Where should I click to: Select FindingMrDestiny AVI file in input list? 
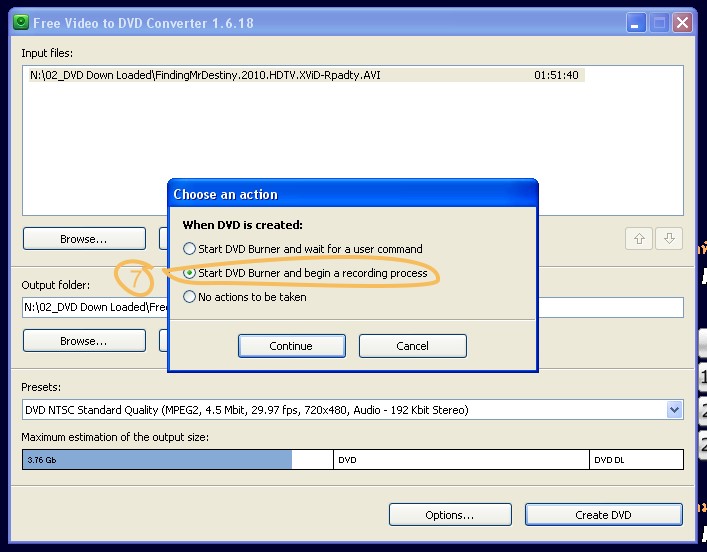[307, 75]
